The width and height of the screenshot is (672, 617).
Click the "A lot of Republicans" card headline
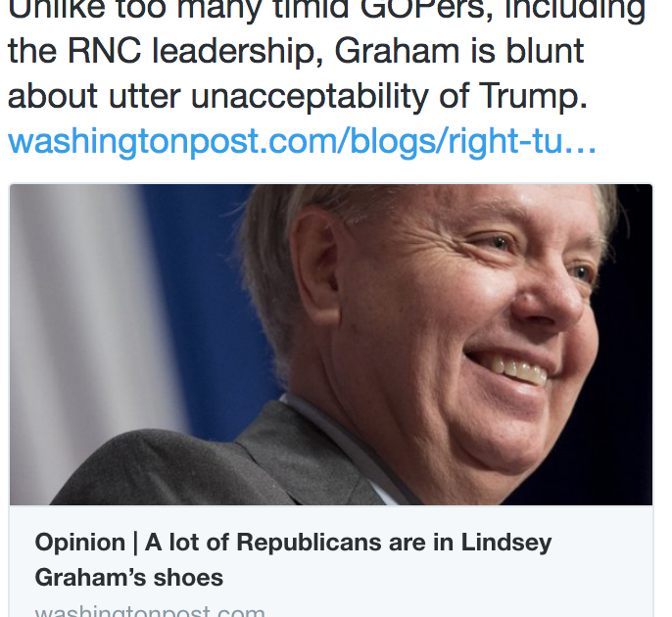click(293, 559)
